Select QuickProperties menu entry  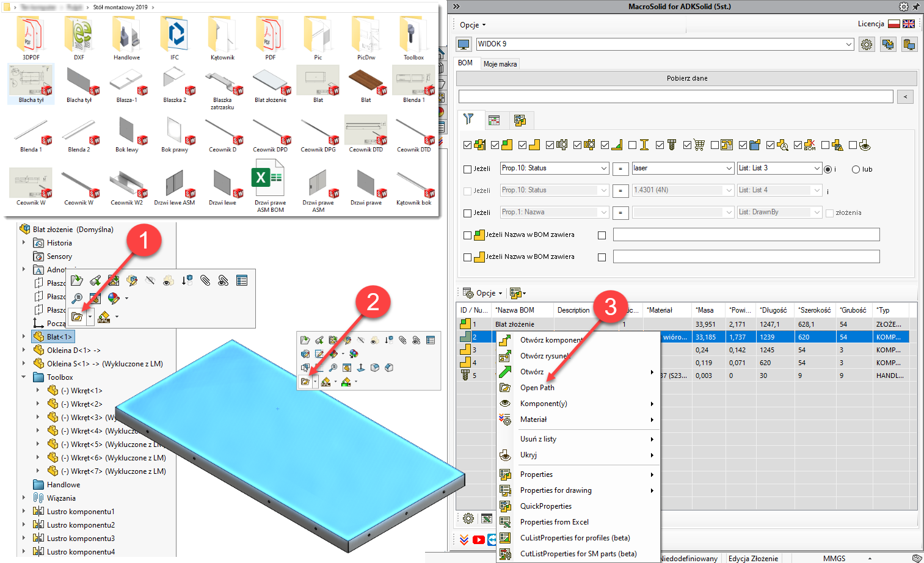tap(546, 506)
